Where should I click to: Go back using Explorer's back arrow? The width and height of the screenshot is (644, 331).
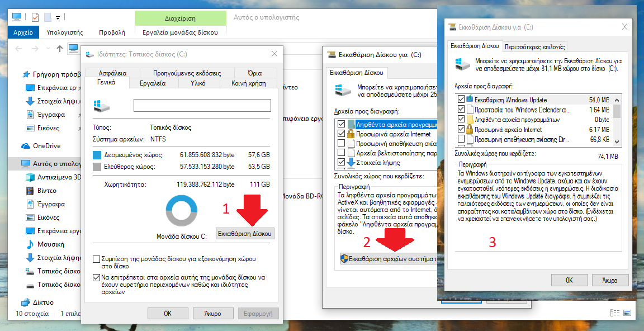[18, 49]
